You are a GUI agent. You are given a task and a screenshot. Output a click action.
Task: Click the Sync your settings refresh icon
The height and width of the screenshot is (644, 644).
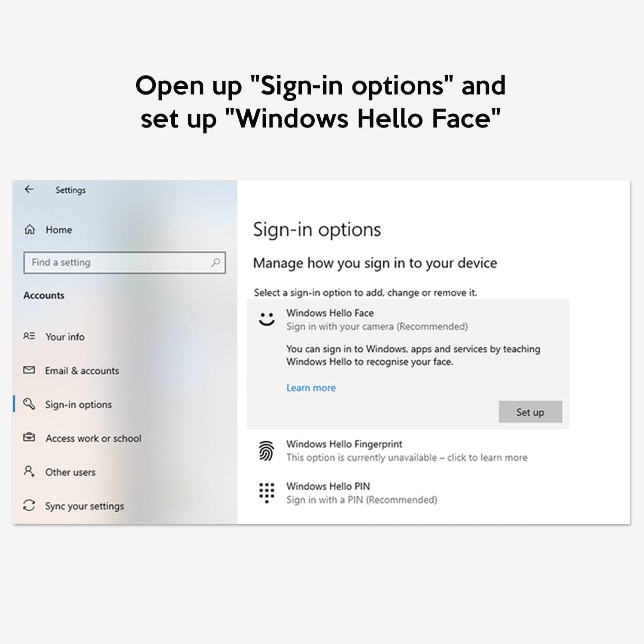[x=29, y=506]
